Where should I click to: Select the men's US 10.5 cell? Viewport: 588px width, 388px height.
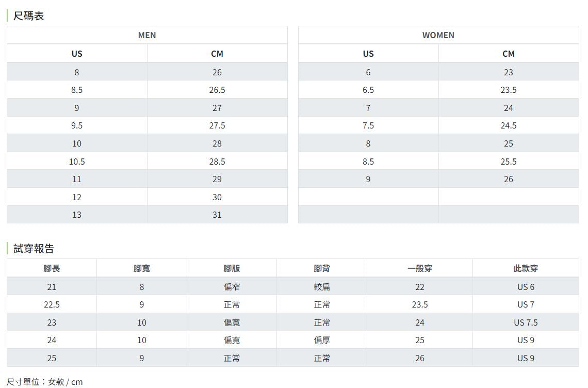point(77,161)
